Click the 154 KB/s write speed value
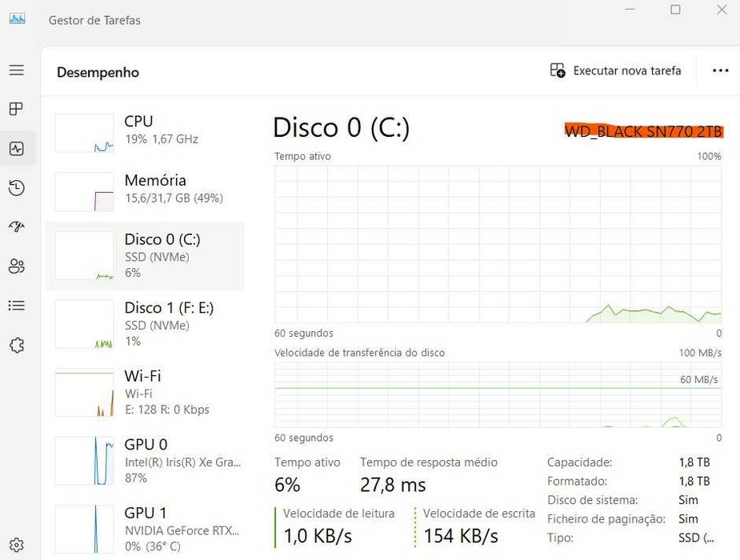 461,536
